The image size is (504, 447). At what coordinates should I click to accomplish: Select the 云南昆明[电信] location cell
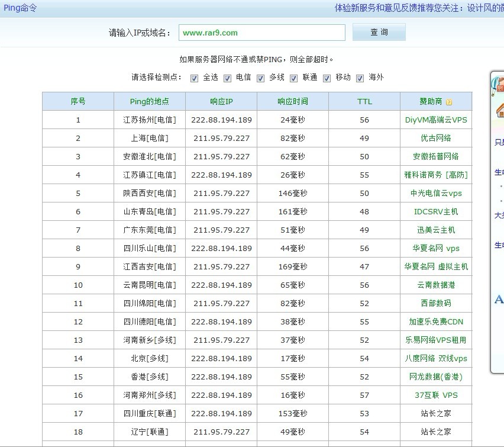(150, 285)
